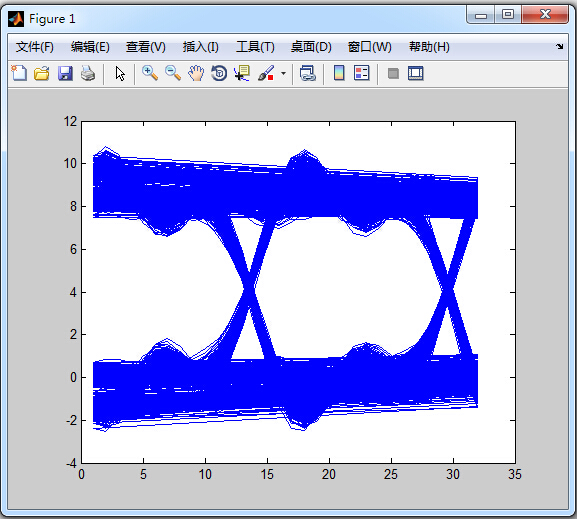Click the dock figure arrow in menu bar
The image size is (577, 519).
coord(559,46)
